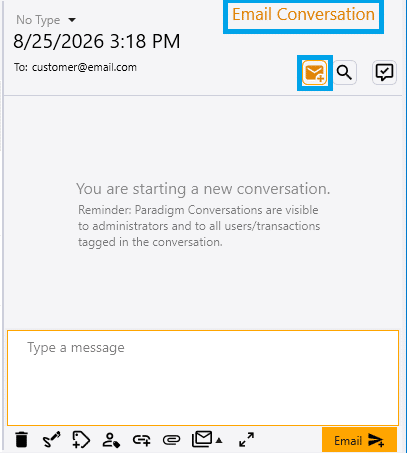Insert signature using the pen scribble icon

point(52,440)
